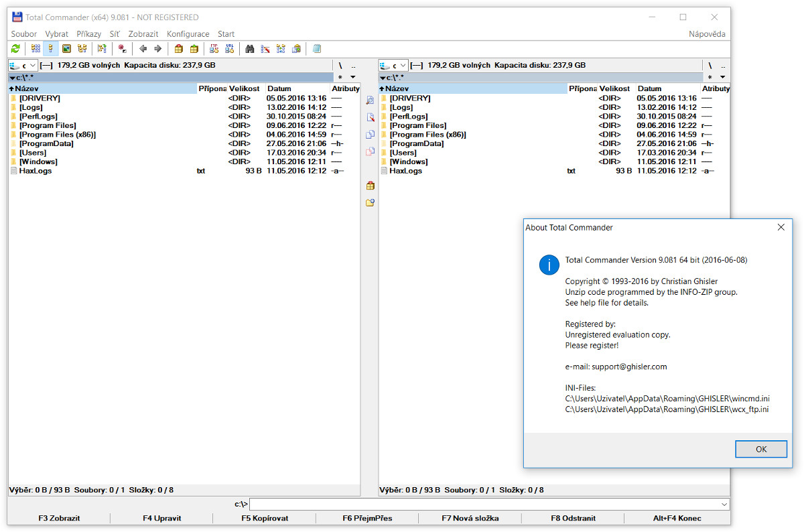
Task: Switch to thumbnail view icon
Action: [66, 48]
